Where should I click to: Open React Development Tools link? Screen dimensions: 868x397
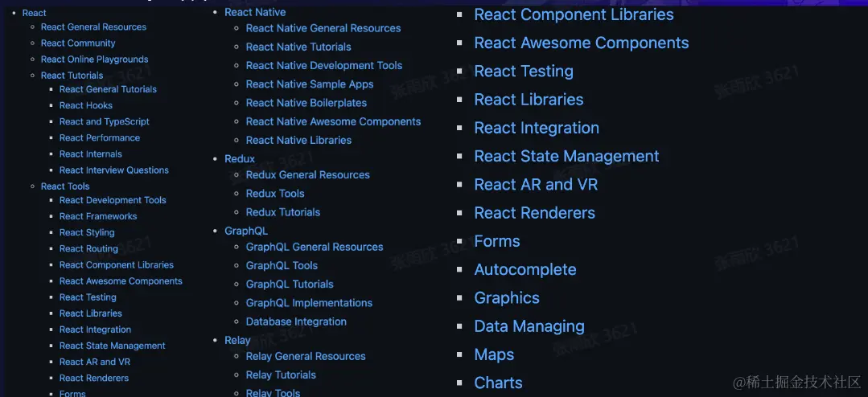point(113,200)
